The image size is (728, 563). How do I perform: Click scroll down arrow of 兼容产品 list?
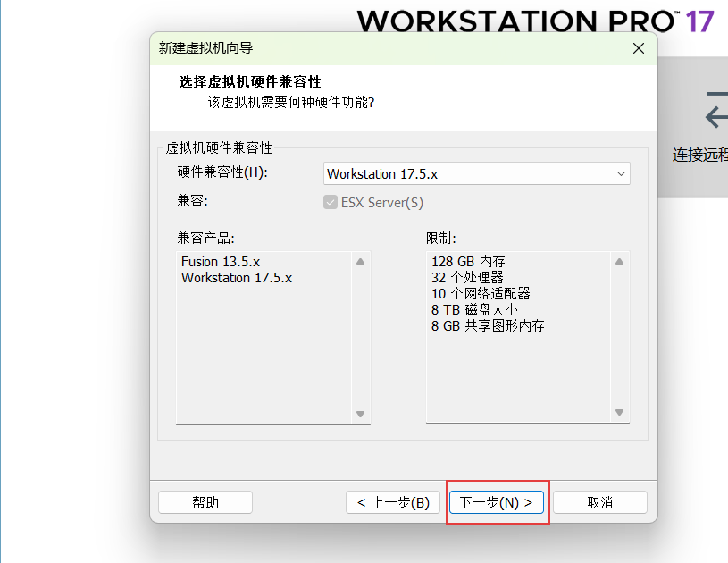[x=360, y=414]
